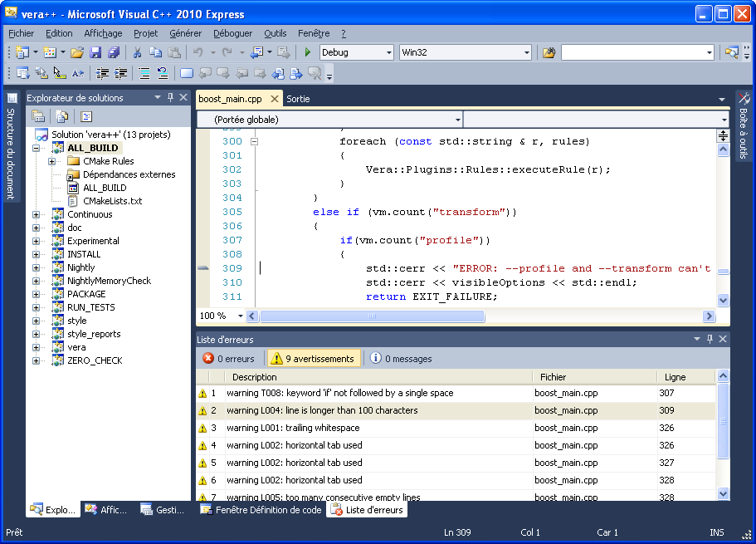Viewport: 756px width, 544px height.
Task: Click the Paste clipboard icon
Action: [173, 52]
